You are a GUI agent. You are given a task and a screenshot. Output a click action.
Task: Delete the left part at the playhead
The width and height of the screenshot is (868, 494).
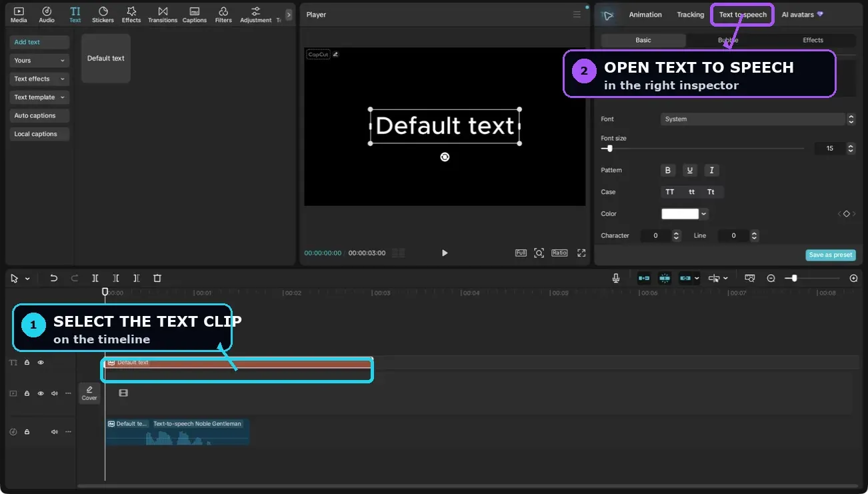116,279
